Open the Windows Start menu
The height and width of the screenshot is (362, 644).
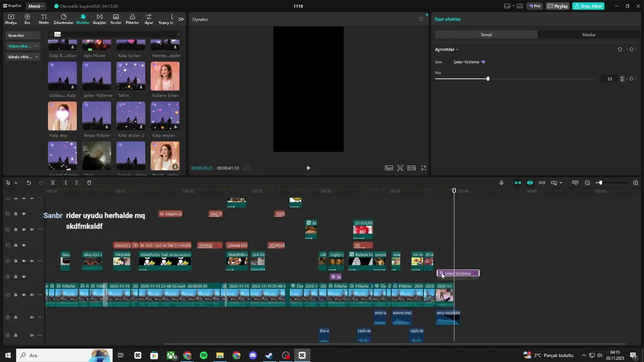click(x=8, y=355)
